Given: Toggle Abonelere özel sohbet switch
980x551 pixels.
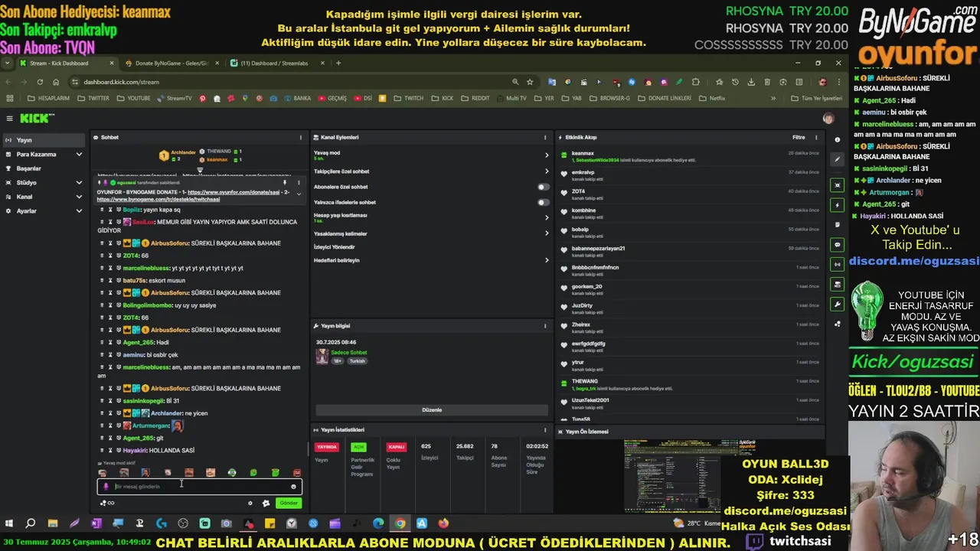Looking at the screenshot, I should pyautogui.click(x=543, y=187).
